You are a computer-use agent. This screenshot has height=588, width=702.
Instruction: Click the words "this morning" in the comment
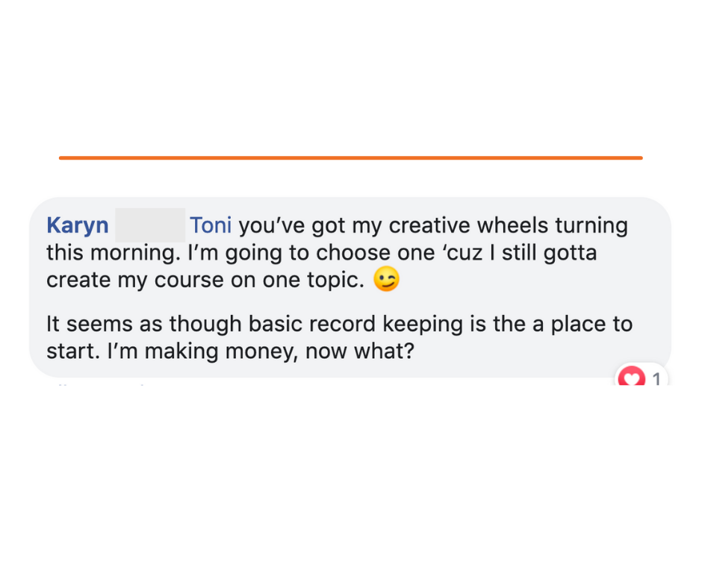[111, 253]
